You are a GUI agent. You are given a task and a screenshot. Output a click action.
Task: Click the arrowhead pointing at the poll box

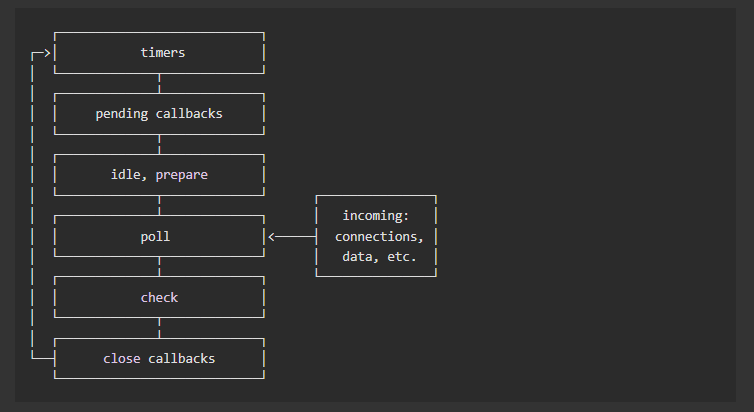(272, 237)
